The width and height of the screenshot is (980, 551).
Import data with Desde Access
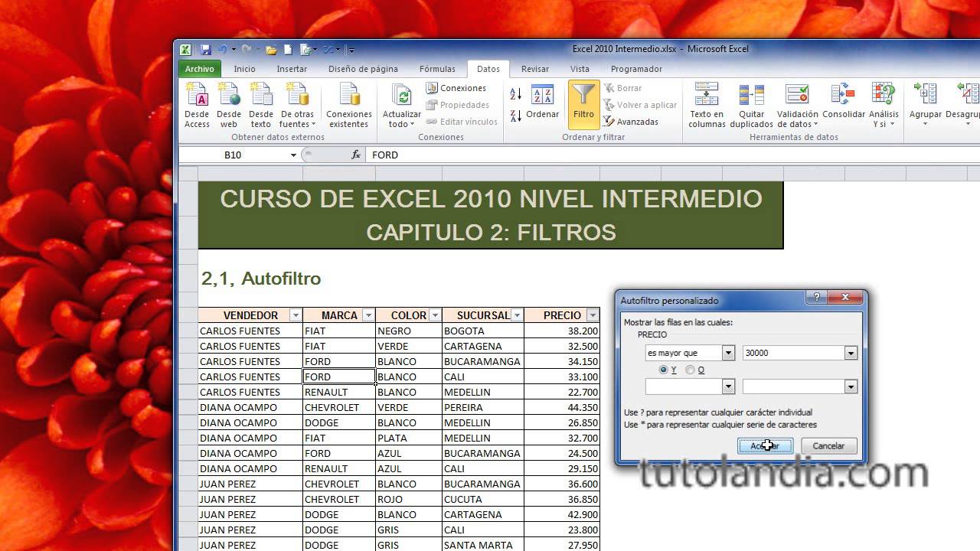coord(197,106)
